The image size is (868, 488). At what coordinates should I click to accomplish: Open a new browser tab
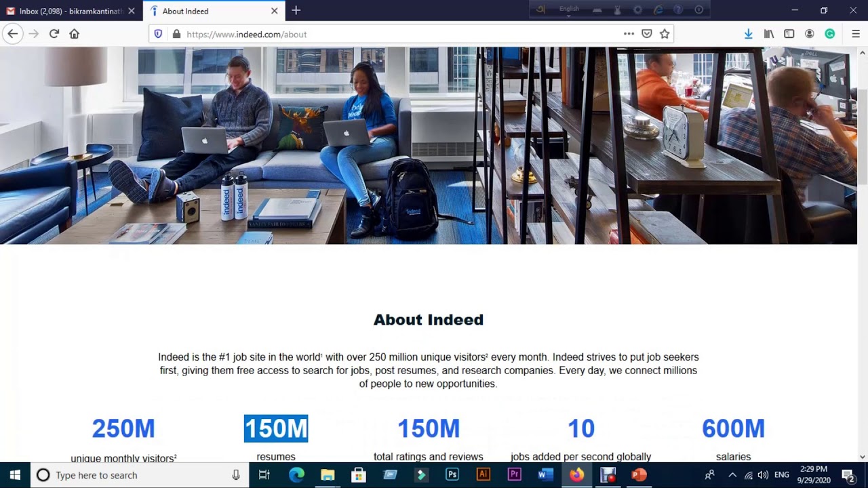coord(296,11)
